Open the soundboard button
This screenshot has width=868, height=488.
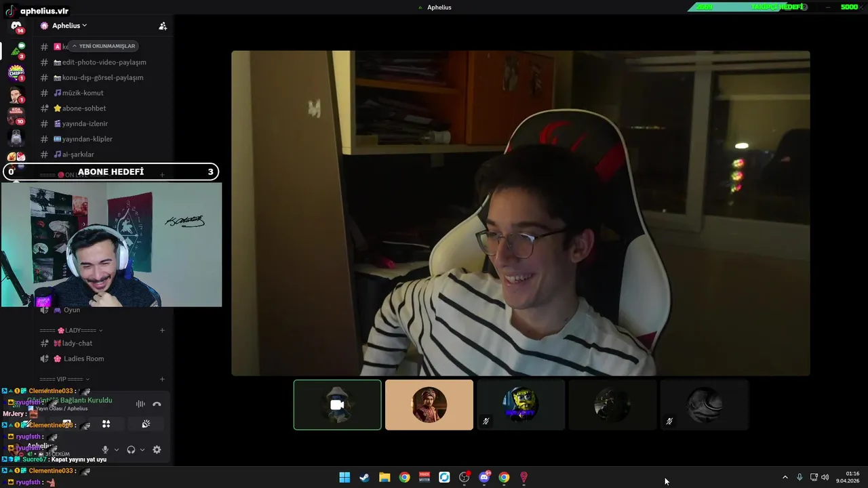[x=146, y=424]
